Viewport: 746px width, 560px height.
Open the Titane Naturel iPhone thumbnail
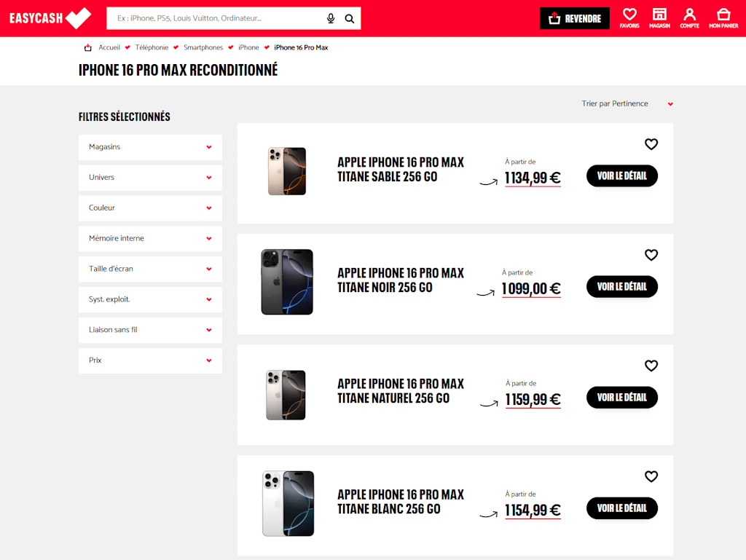pyautogui.click(x=286, y=395)
